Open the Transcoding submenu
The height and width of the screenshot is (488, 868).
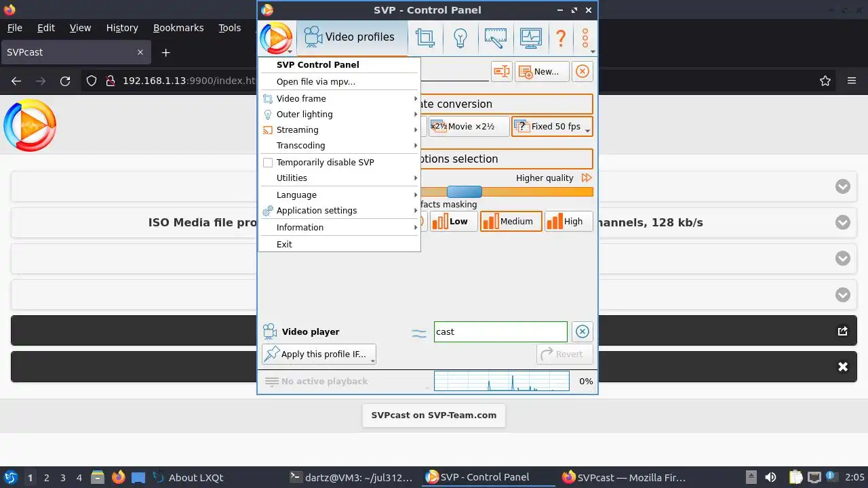tap(339, 145)
